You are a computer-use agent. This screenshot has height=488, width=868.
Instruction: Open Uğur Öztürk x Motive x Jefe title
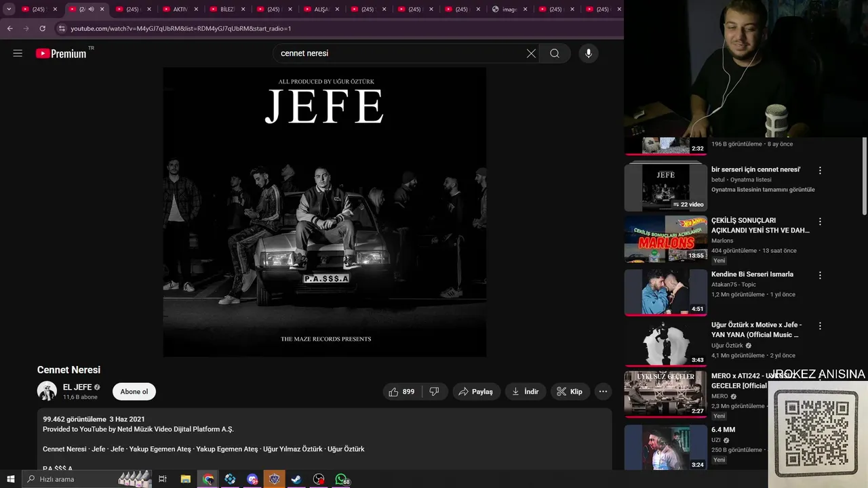tap(756, 329)
